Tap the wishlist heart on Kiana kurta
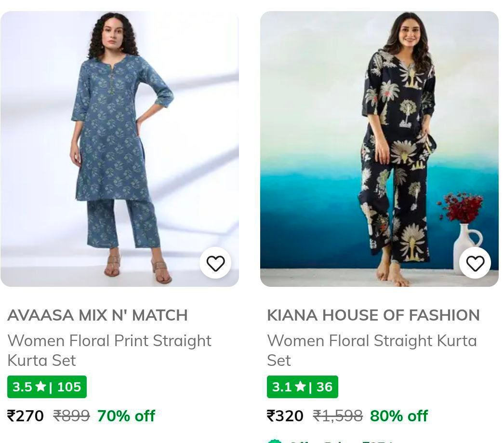 475,263
